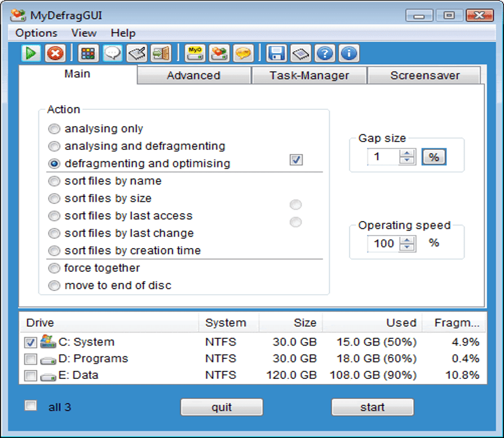This screenshot has height=438, width=504.
Task: Switch to the Task-Manager tab
Action: click(309, 76)
